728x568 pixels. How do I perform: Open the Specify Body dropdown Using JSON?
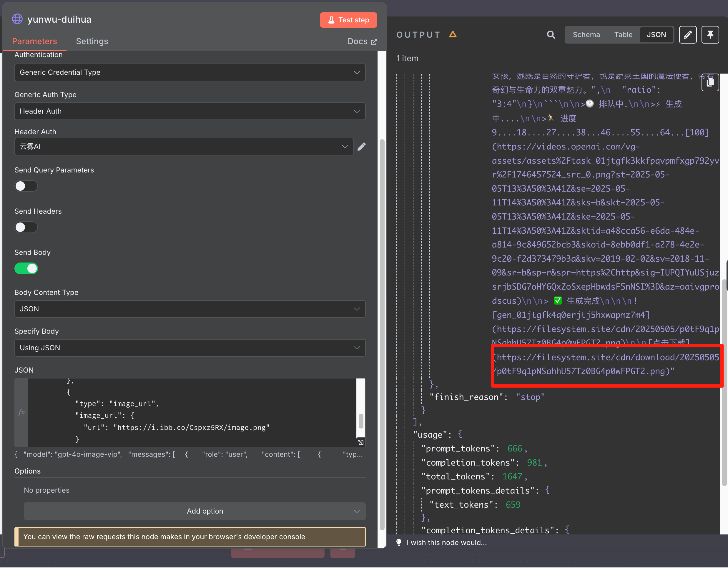[x=190, y=348]
